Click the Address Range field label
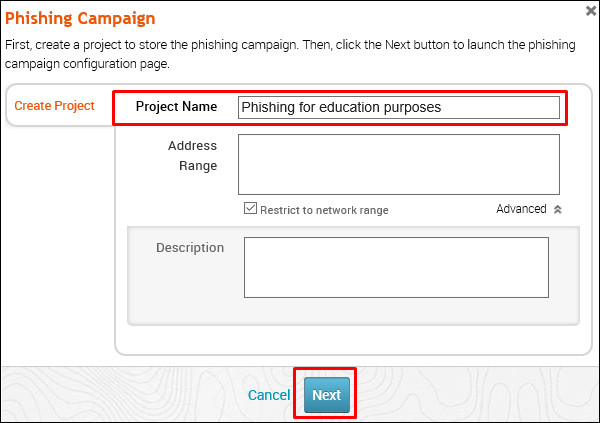The width and height of the screenshot is (600, 423). pyautogui.click(x=193, y=155)
